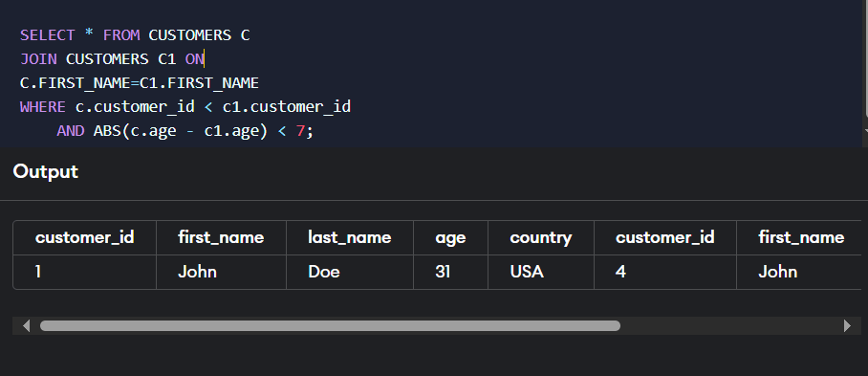Click the text 'C.FIRST_NAME=C1.FIRST_NAME' in the editor

(140, 83)
